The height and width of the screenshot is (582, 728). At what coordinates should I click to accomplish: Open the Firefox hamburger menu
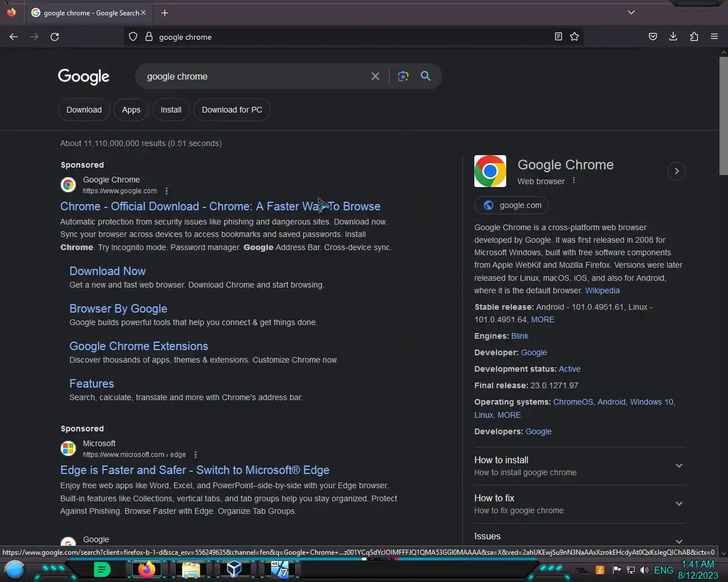(714, 36)
